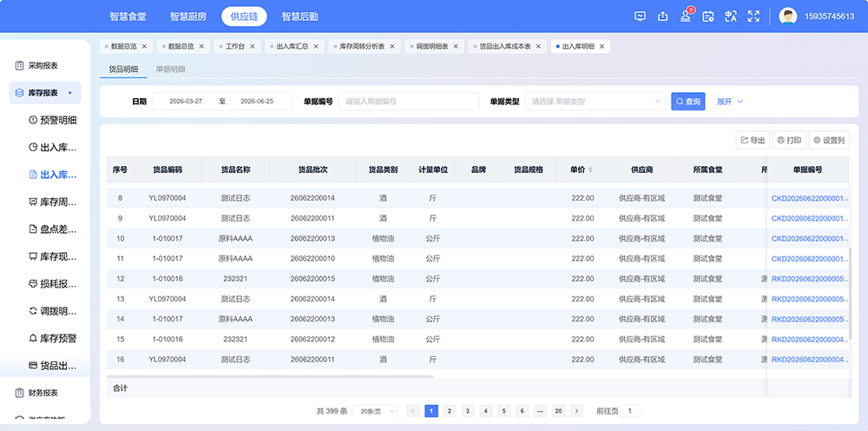Image resolution: width=868 pixels, height=431 pixels.
Task: Click the 查询 search button
Action: (688, 102)
